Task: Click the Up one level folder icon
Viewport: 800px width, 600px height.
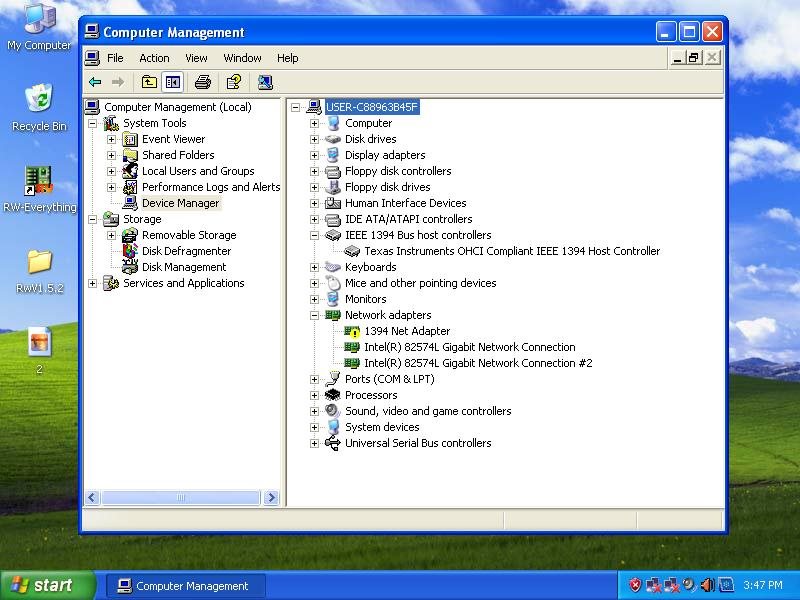Action: (x=149, y=82)
